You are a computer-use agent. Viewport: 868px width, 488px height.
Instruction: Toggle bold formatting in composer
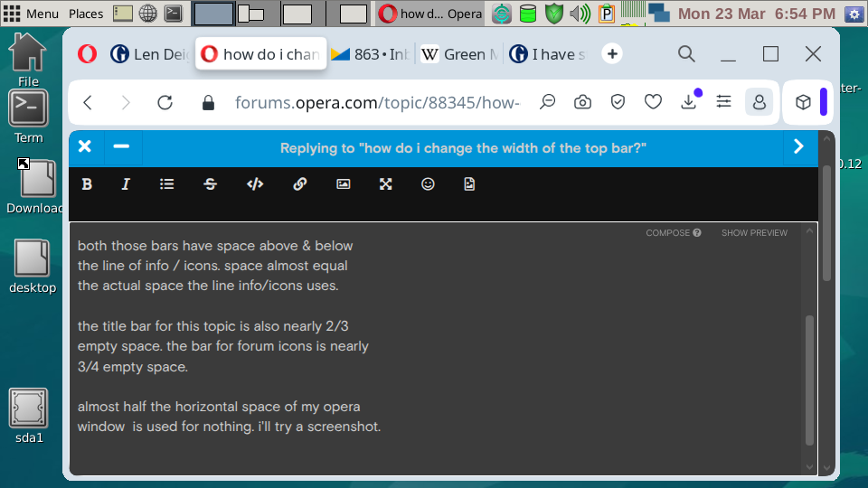(x=87, y=184)
